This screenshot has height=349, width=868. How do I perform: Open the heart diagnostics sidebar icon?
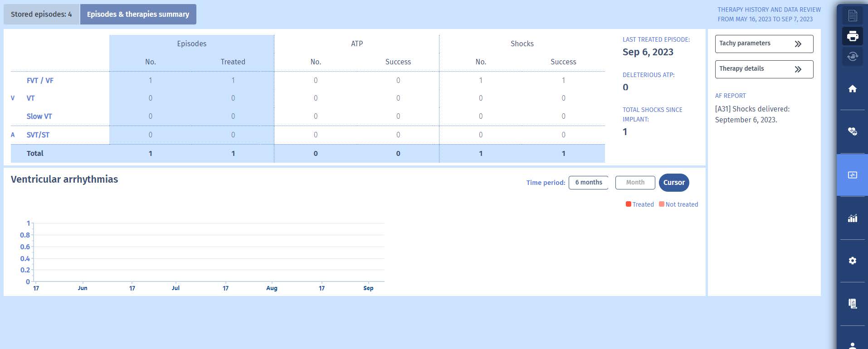tap(852, 131)
